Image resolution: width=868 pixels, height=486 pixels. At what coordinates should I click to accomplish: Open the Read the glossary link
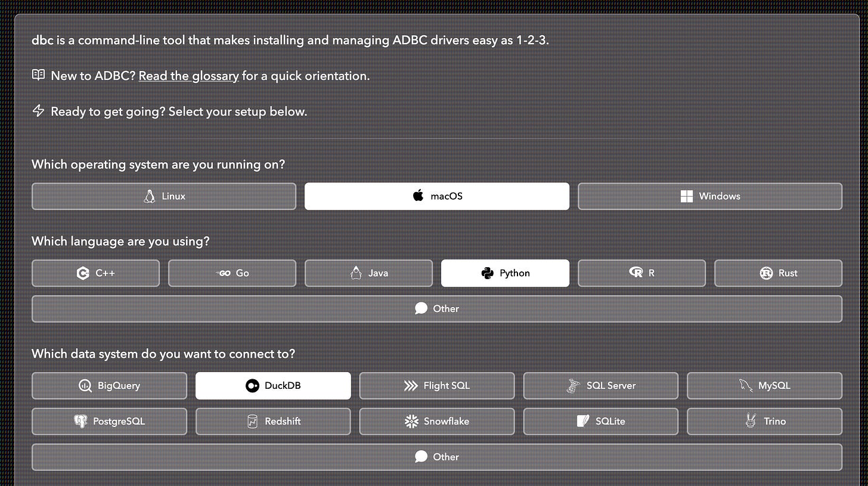(x=188, y=76)
